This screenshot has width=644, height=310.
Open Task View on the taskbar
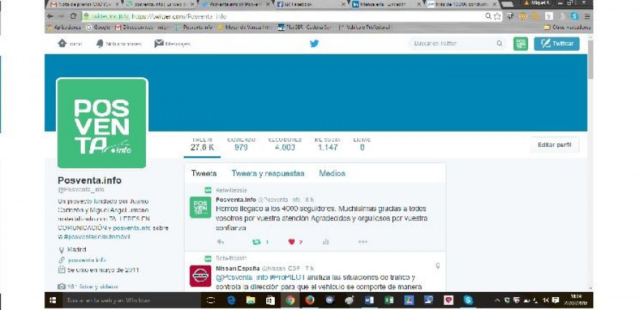210,300
